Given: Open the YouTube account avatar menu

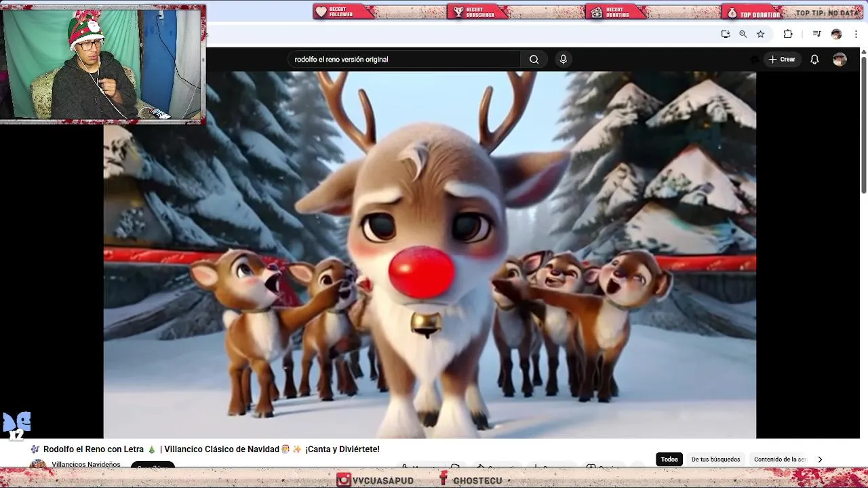Looking at the screenshot, I should 840,60.
